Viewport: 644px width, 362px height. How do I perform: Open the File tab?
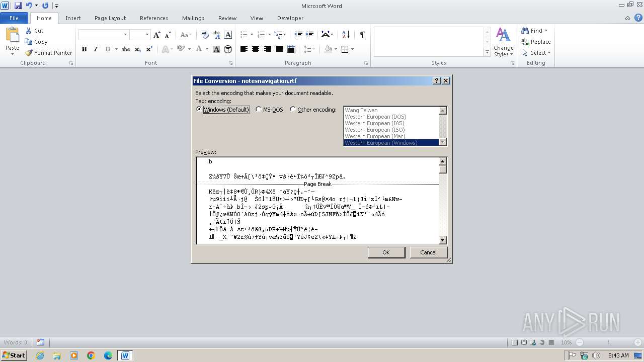[14, 18]
